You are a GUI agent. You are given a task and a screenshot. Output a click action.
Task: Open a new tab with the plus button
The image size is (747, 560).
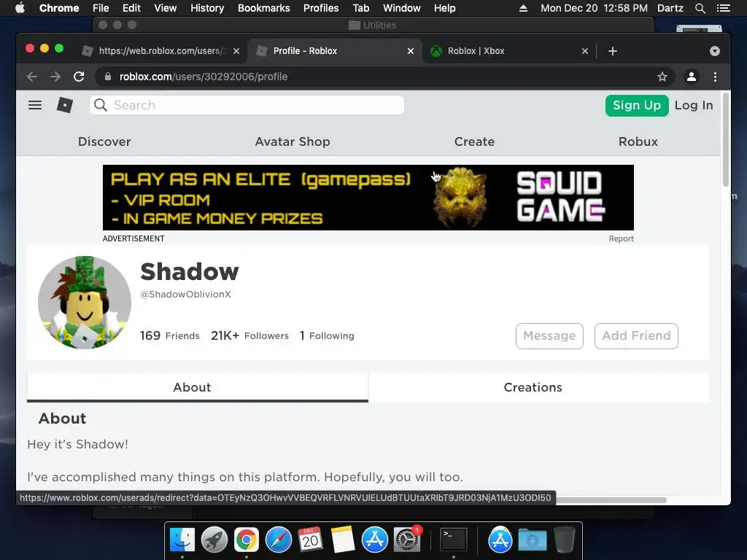point(613,51)
